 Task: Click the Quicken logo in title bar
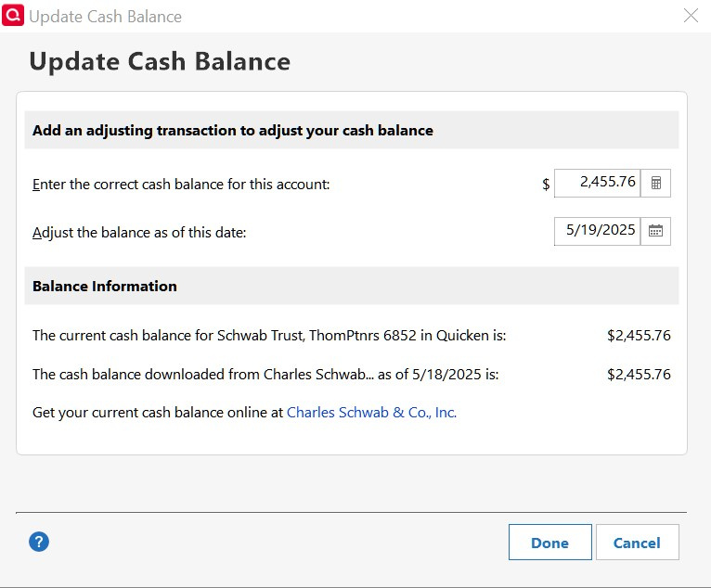click(14, 16)
